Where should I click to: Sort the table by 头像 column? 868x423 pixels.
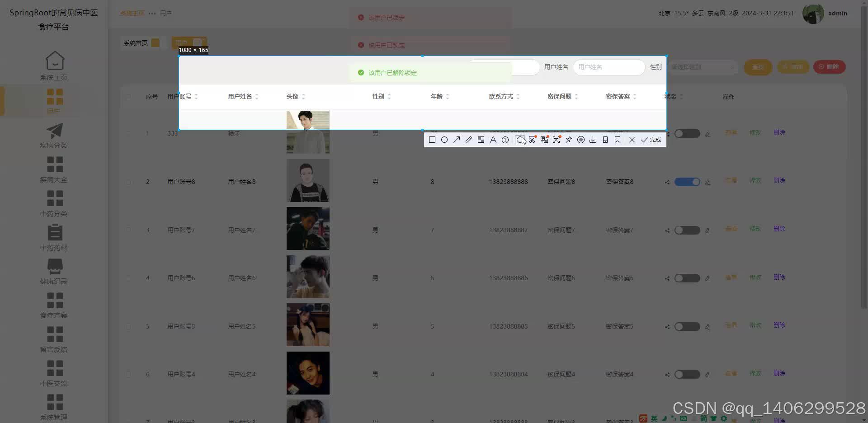coord(303,97)
